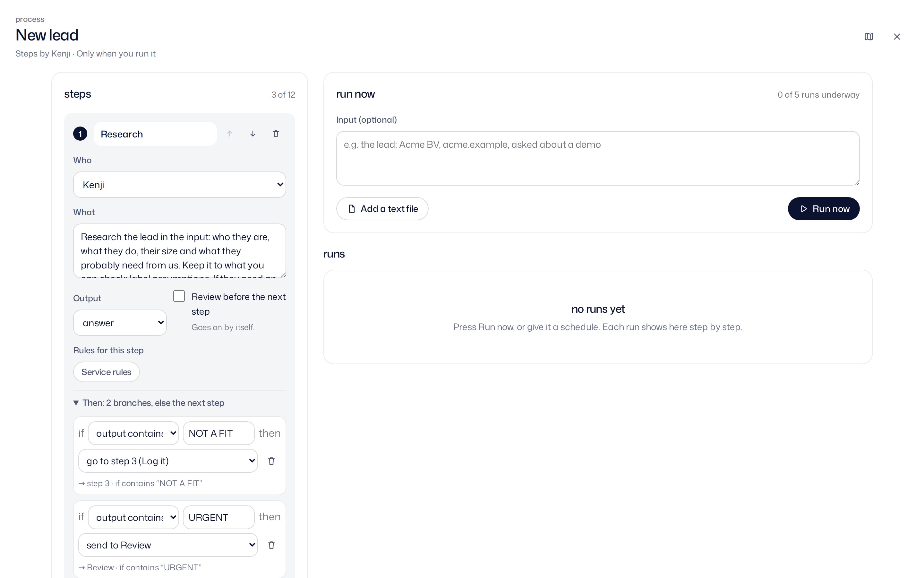Screen dimensions: 924x578
Task: Click the 'Rules for this step' label
Action: [x=108, y=350]
